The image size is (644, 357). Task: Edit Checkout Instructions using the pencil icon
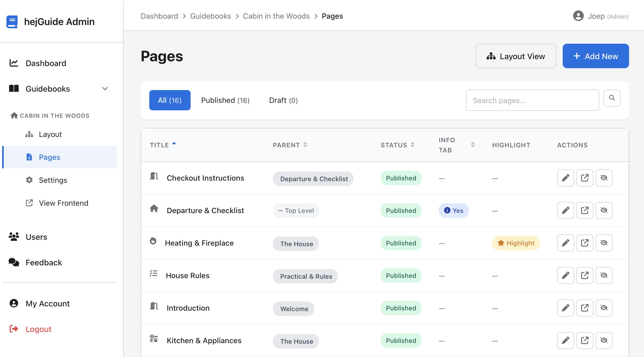pyautogui.click(x=565, y=178)
